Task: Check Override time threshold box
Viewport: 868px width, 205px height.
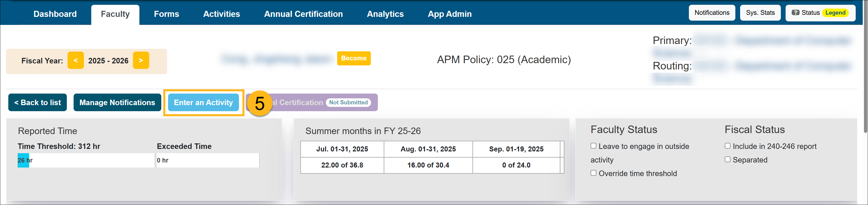Action: pos(593,173)
